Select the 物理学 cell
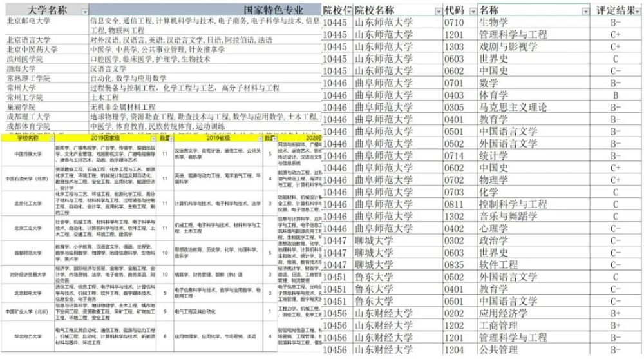 [533, 180]
